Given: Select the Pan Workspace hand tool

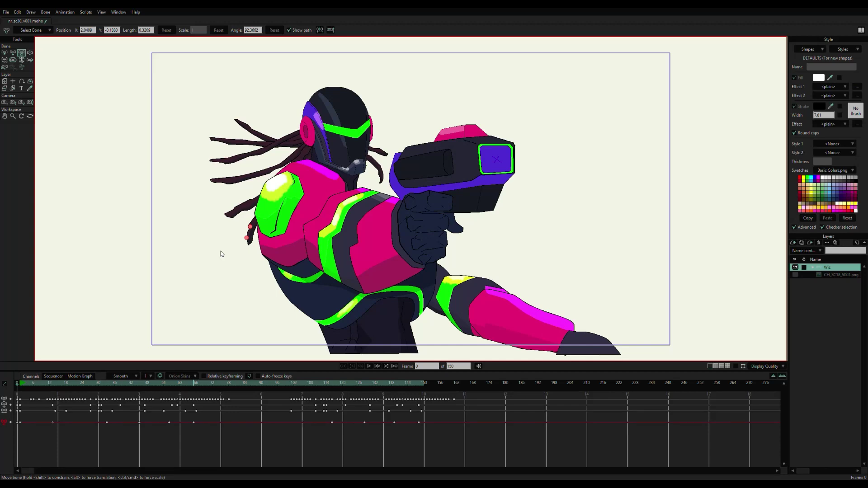Looking at the screenshot, I should 5,116.
